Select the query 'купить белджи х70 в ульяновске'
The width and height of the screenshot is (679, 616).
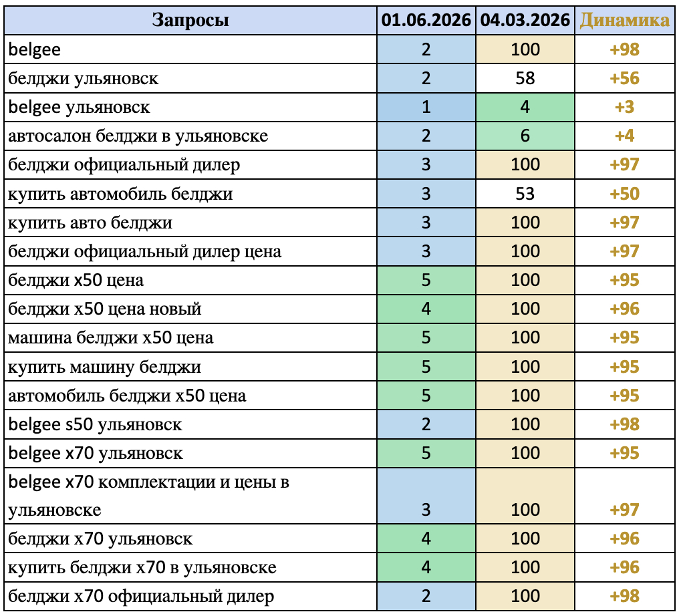pyautogui.click(x=190, y=567)
